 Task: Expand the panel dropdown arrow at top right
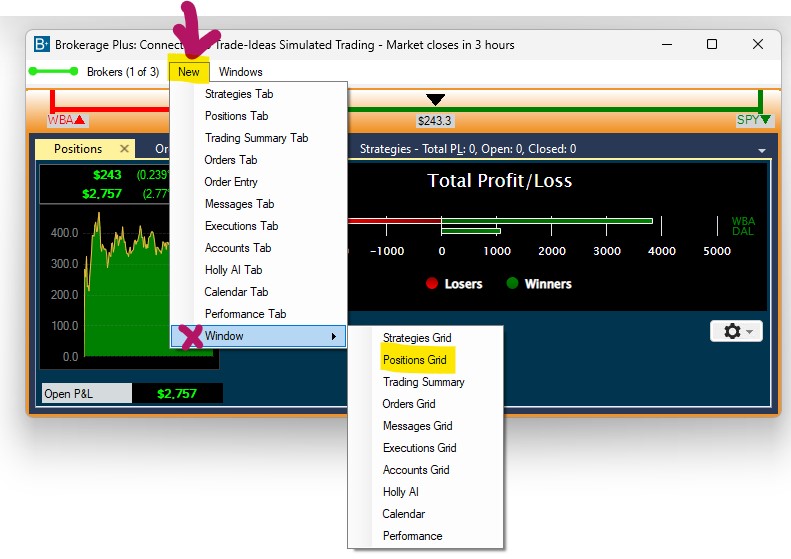click(762, 151)
